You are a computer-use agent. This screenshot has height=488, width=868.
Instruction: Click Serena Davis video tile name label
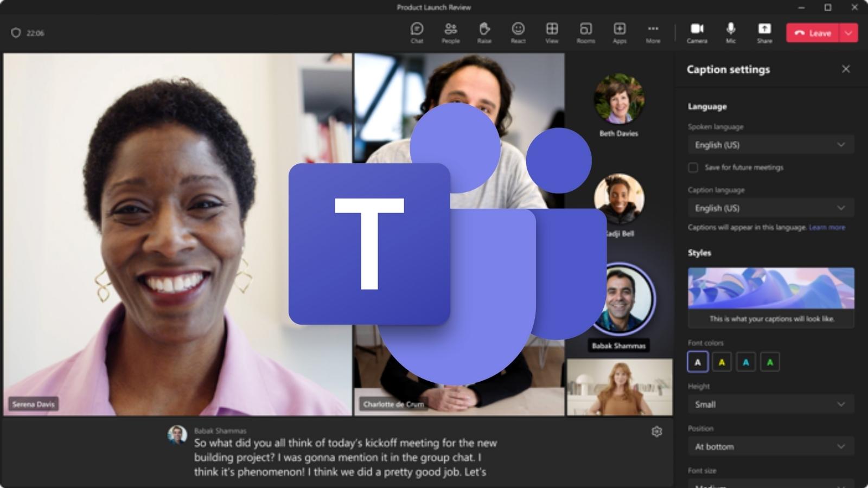[33, 404]
